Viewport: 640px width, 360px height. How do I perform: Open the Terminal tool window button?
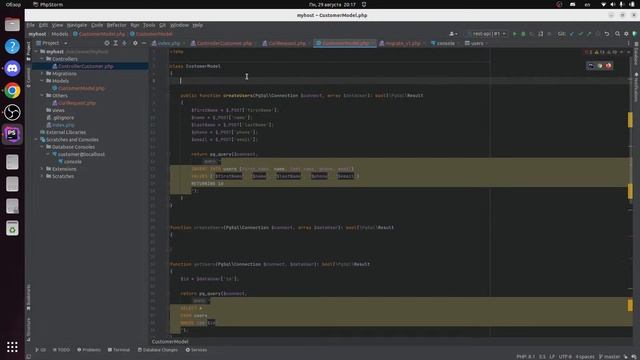click(x=119, y=350)
